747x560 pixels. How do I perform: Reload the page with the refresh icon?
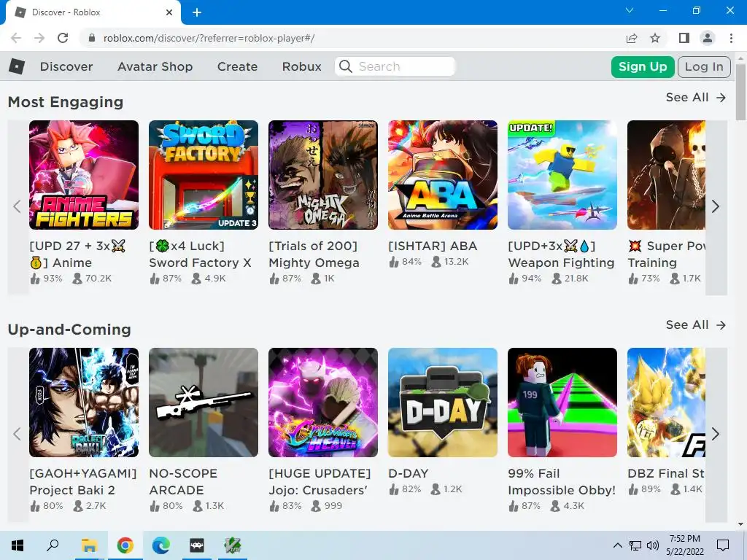click(63, 38)
